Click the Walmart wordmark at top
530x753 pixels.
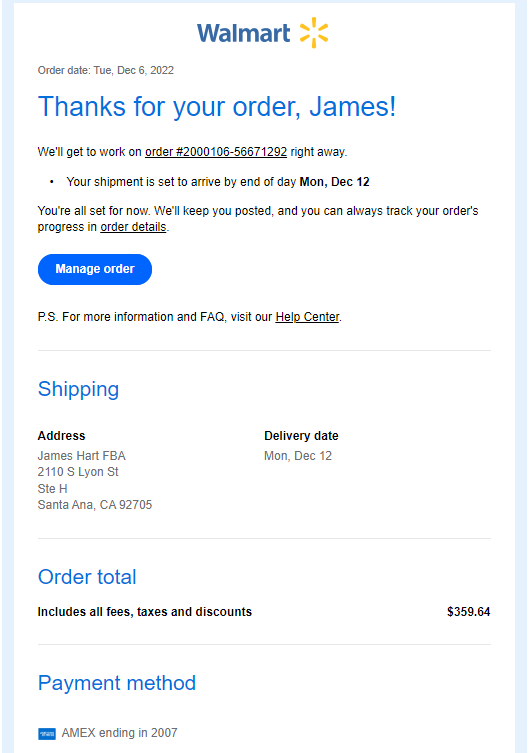point(243,33)
